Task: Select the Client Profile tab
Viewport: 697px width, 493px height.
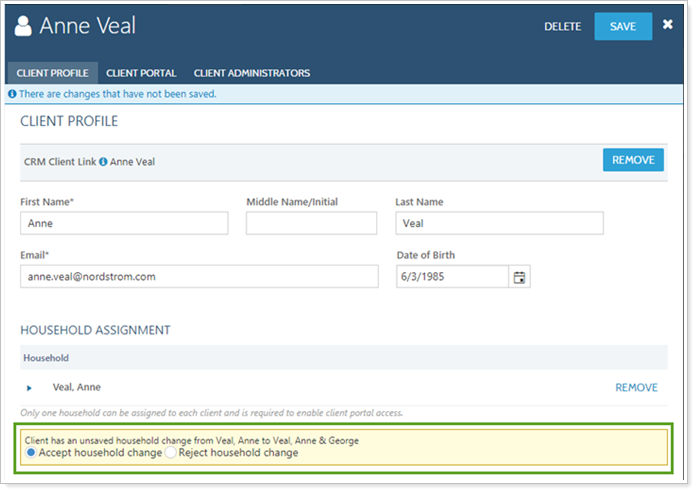Action: pyautogui.click(x=52, y=73)
